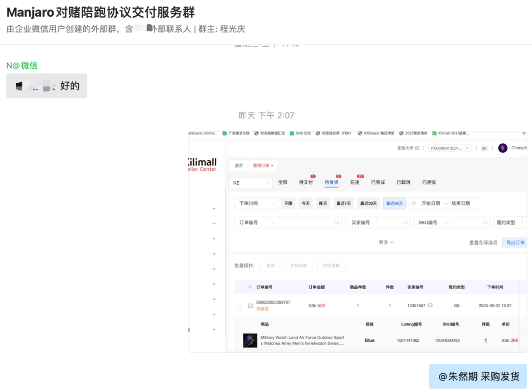The image size is (532, 392).
Task: Switch to the 待支付 orders tab
Action: (306, 182)
